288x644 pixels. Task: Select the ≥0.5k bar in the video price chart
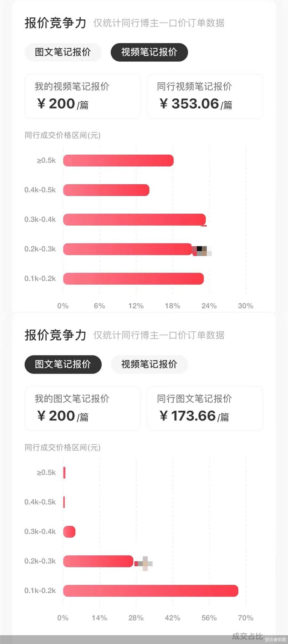point(118,160)
